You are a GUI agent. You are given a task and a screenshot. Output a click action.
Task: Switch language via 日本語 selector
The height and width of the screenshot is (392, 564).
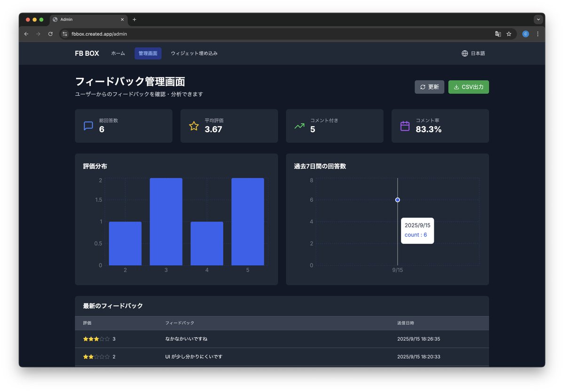click(473, 54)
